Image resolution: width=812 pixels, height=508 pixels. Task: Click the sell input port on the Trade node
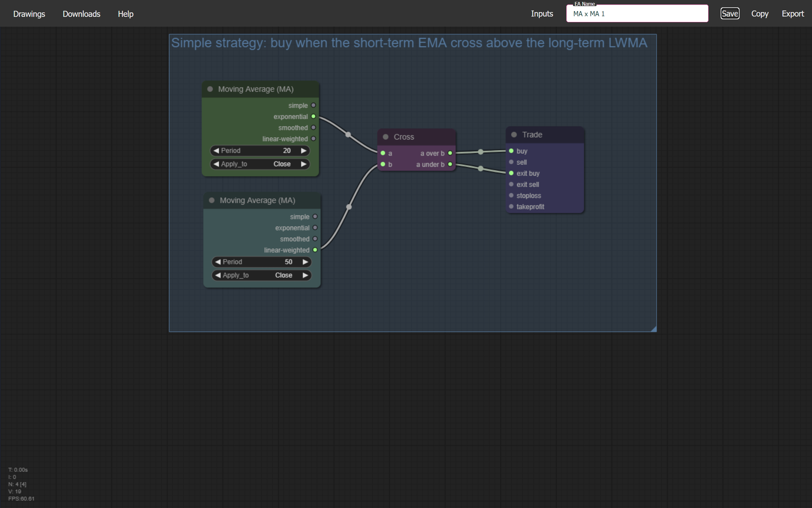512,162
